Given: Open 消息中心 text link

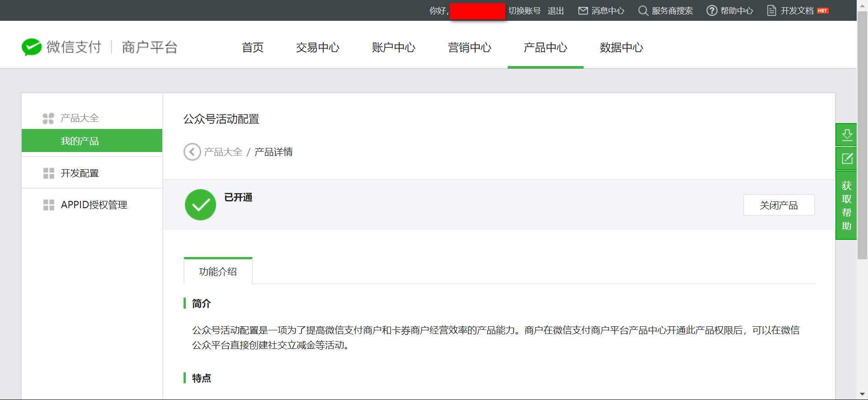Looking at the screenshot, I should 608,10.
